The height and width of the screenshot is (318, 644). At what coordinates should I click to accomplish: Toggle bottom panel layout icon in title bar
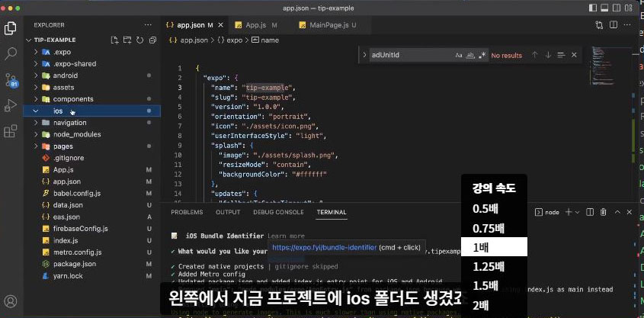(x=604, y=8)
